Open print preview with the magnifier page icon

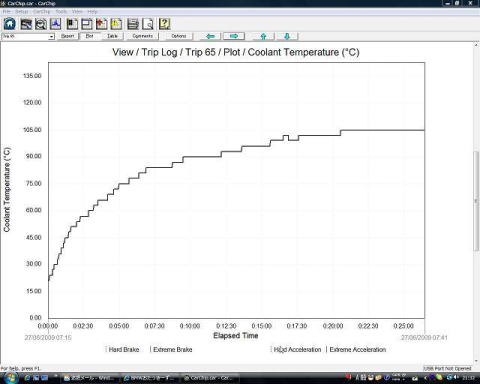(x=148, y=24)
